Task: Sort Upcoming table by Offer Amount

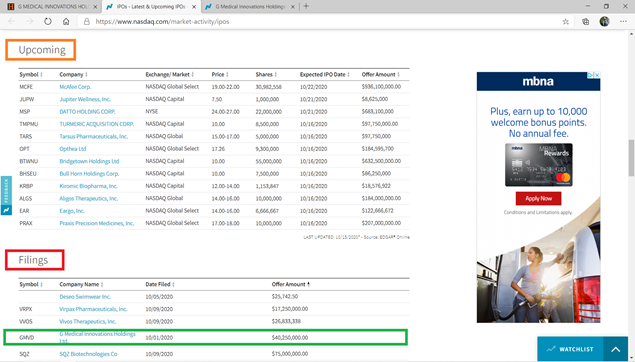Action: click(x=381, y=75)
